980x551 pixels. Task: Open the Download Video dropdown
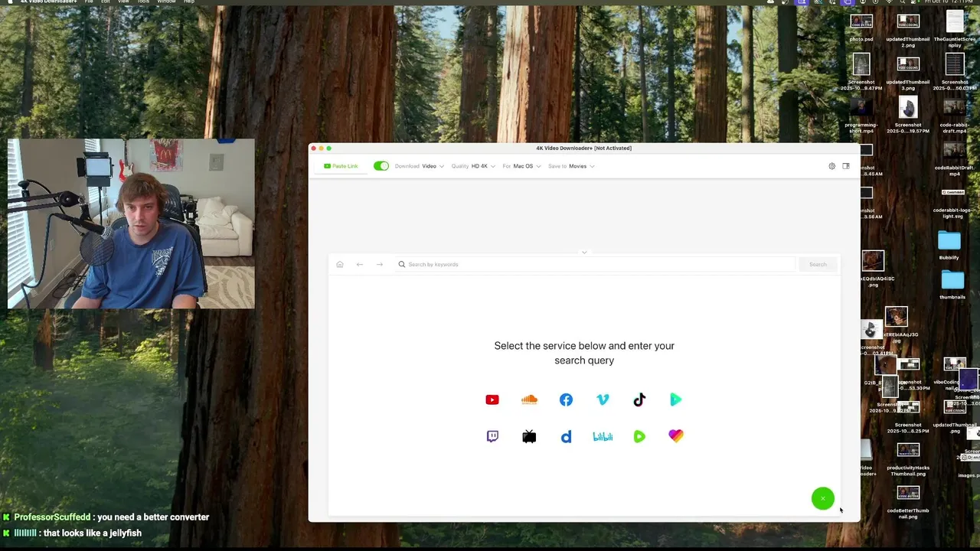tap(420, 166)
